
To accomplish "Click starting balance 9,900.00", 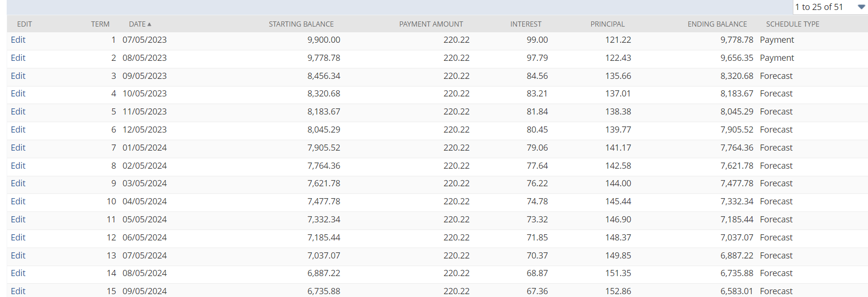I will (x=324, y=40).
